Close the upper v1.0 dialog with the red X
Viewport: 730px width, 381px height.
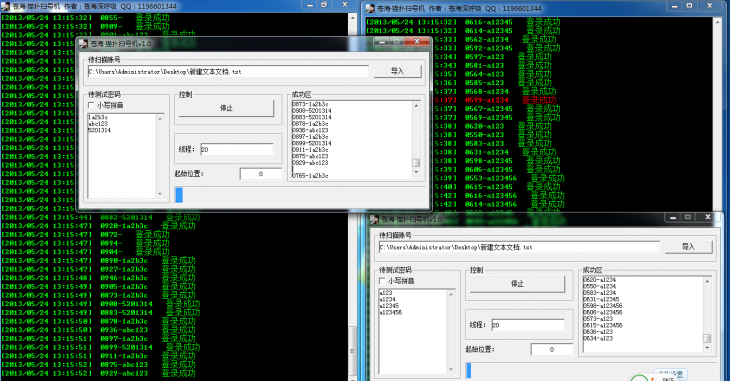point(417,42)
